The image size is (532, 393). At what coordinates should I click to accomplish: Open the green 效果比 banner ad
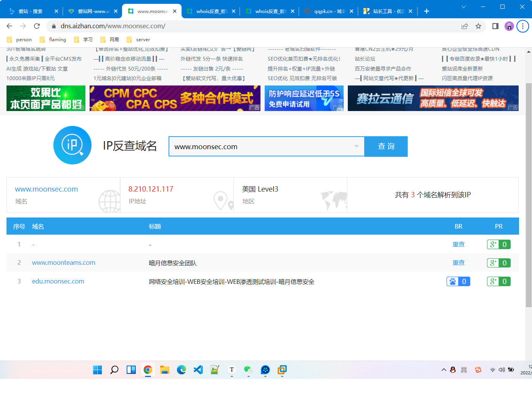pyautogui.click(x=46, y=98)
